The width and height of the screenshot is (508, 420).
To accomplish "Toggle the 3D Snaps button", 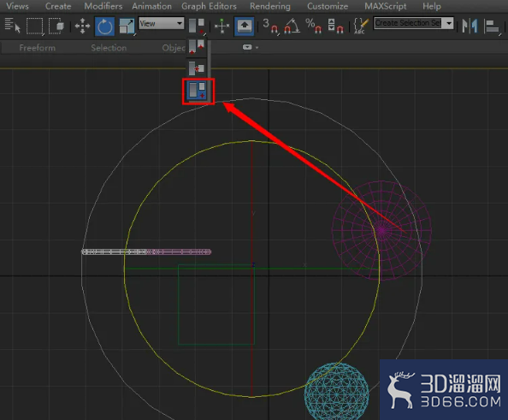I will click(270, 26).
